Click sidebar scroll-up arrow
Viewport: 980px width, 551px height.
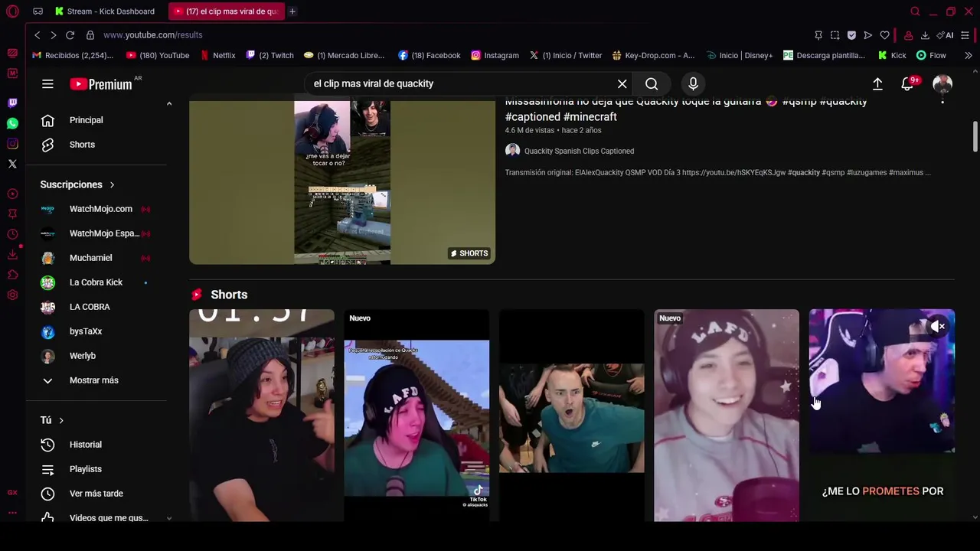169,103
